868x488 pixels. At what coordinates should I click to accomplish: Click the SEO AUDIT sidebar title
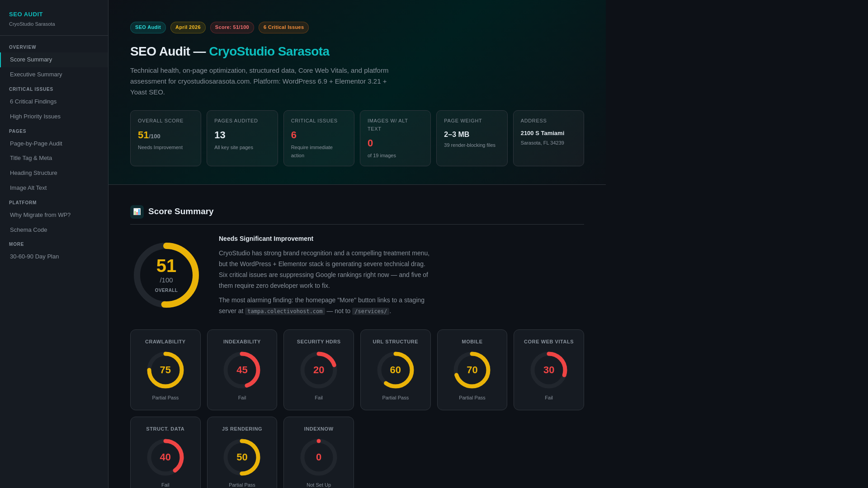point(26,14)
